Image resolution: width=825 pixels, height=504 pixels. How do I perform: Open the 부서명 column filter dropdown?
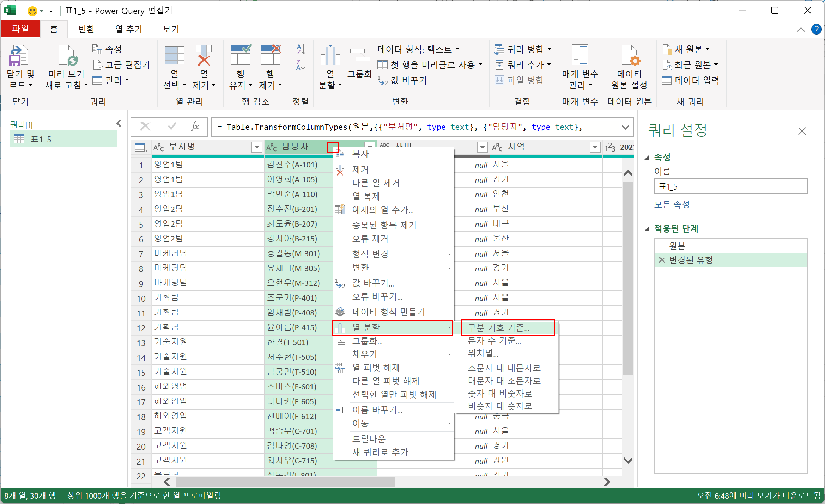coord(256,147)
